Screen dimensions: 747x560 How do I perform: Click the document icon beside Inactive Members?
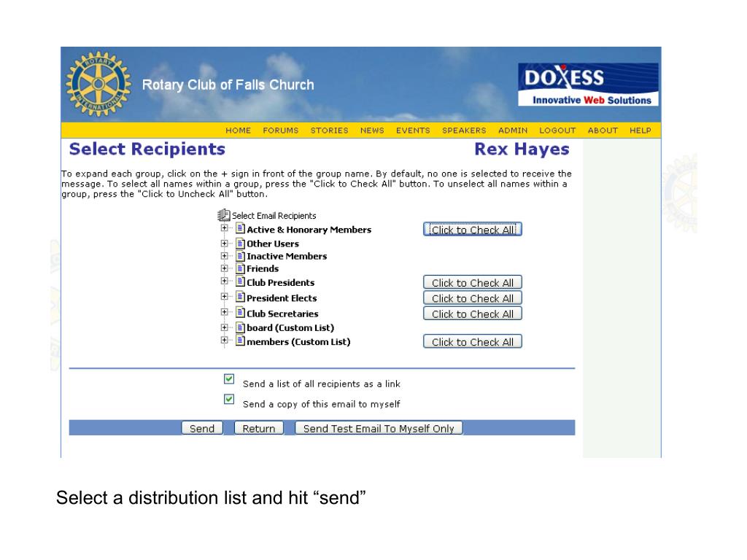(x=241, y=256)
